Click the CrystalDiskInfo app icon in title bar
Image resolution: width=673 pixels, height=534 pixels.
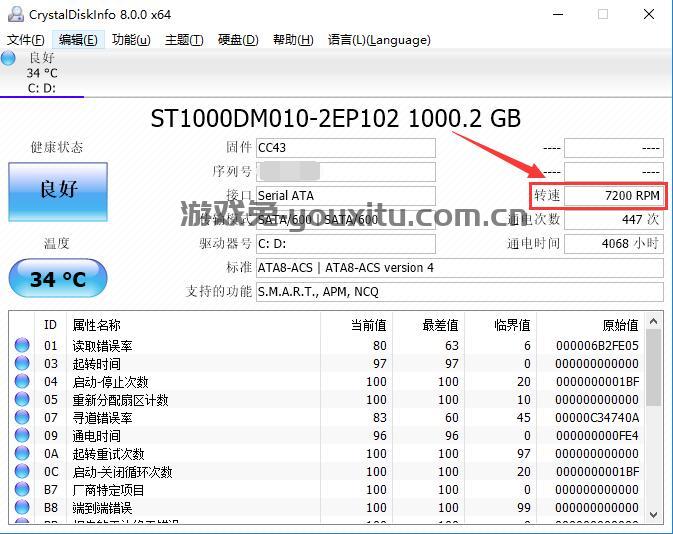(16, 14)
